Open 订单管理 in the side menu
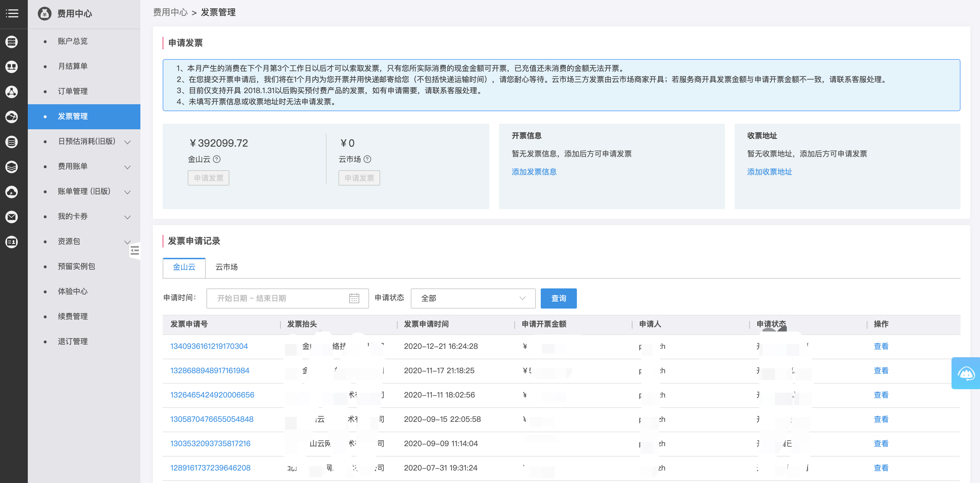Viewport: 980px width, 483px height. click(x=73, y=91)
